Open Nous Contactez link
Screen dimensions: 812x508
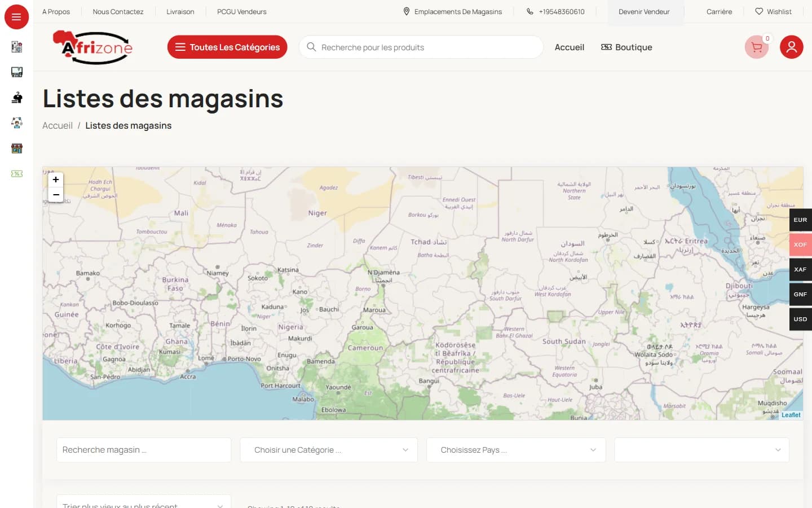pos(118,11)
